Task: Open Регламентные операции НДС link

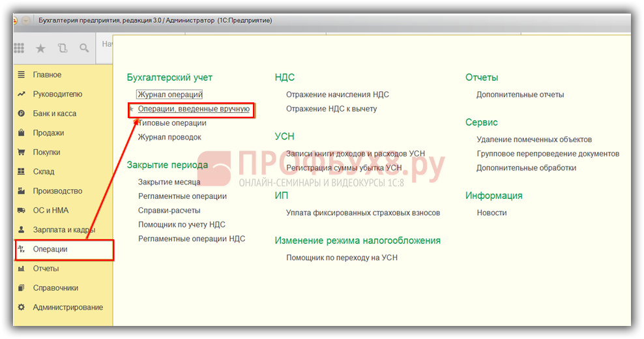Action: click(x=192, y=239)
